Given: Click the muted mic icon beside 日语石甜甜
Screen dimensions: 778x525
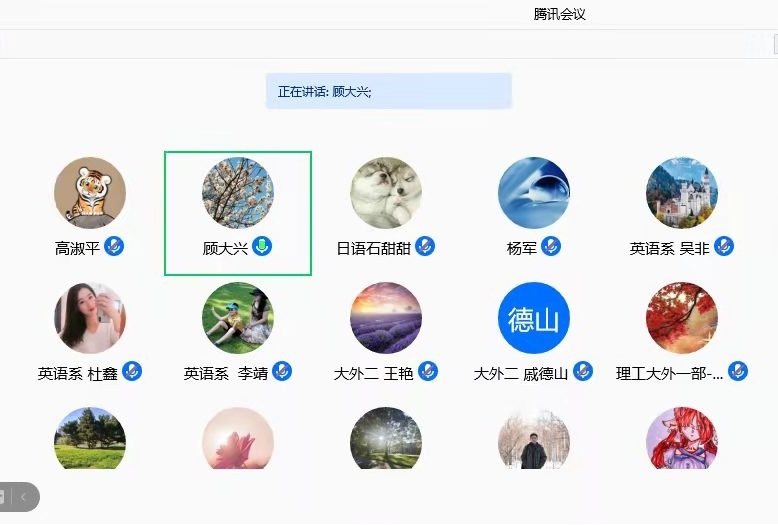Looking at the screenshot, I should pos(425,246).
